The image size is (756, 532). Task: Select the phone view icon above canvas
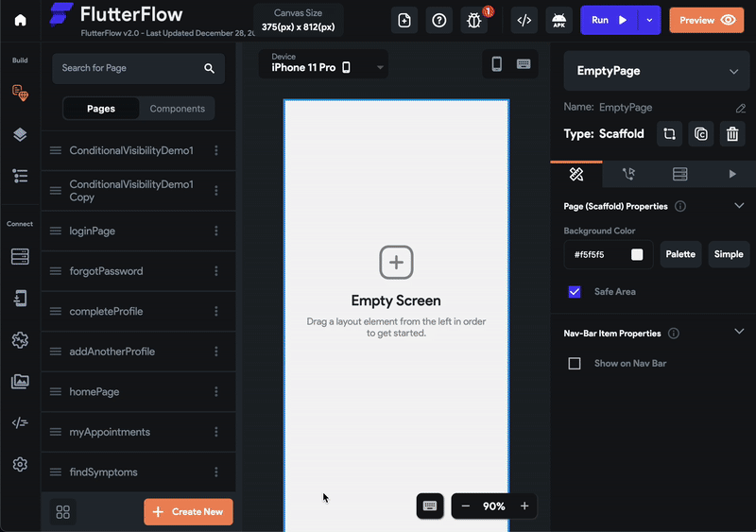pos(497,63)
